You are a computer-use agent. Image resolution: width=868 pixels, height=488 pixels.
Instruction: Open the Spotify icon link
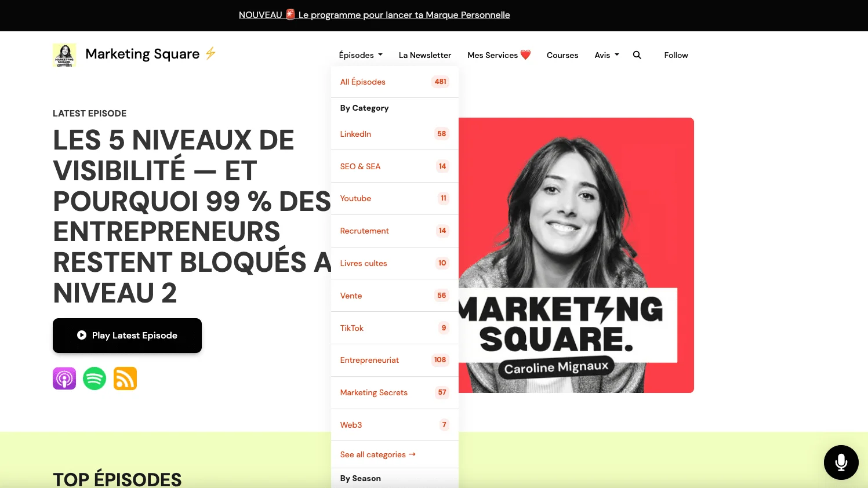point(95,378)
